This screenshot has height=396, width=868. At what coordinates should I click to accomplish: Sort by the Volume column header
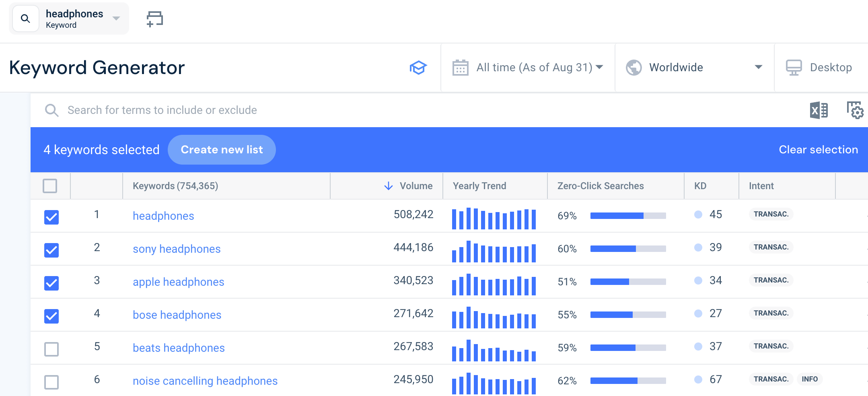tap(416, 186)
